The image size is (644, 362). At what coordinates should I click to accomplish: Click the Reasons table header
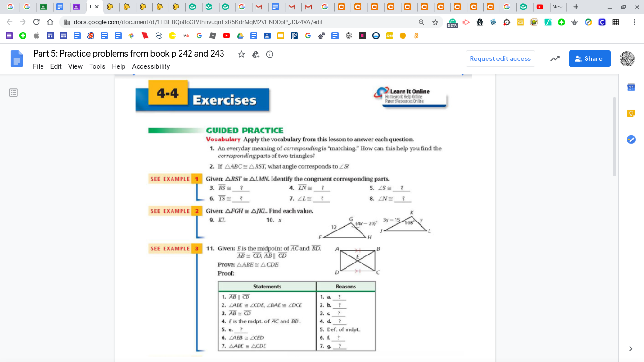pos(346,287)
